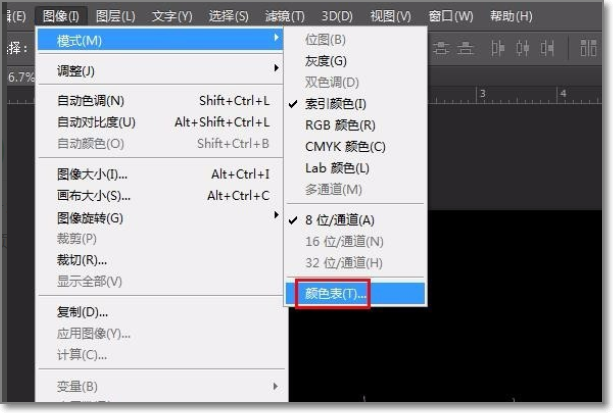The width and height of the screenshot is (613, 413).
Task: Select 32 位/通道(H) option
Action: [356, 263]
